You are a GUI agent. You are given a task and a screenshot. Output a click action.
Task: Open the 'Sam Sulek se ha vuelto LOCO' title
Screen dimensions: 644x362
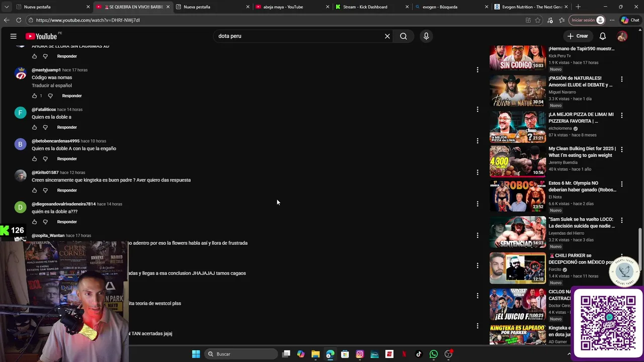(582, 223)
